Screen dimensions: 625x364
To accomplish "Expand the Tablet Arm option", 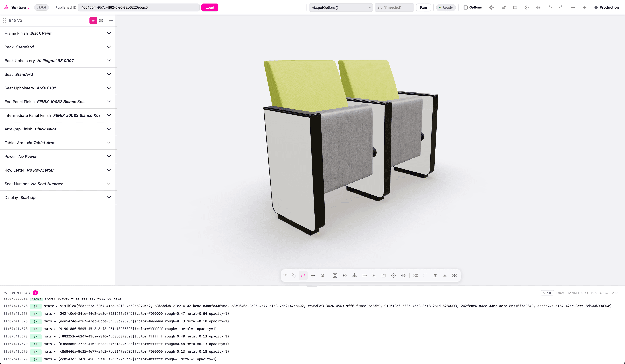I will (x=58, y=143).
